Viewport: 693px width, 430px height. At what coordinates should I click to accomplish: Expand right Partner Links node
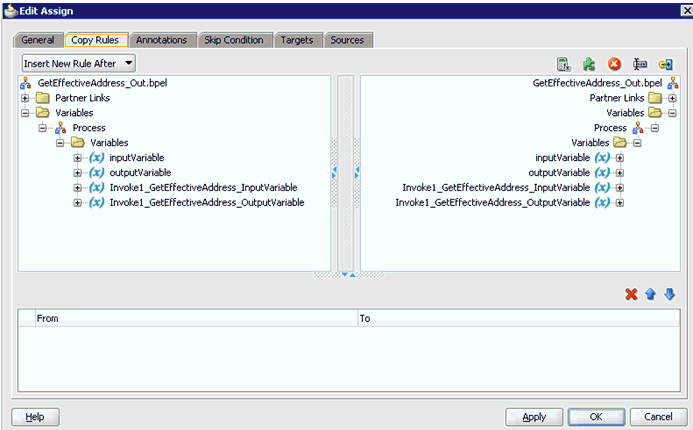coord(672,98)
